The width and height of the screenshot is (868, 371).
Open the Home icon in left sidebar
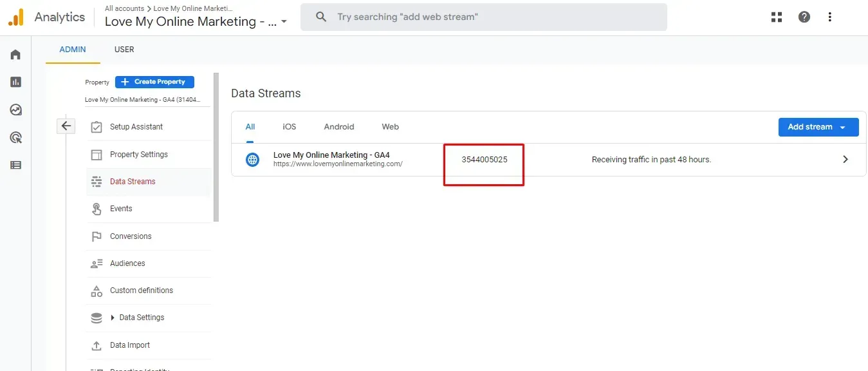(15, 55)
